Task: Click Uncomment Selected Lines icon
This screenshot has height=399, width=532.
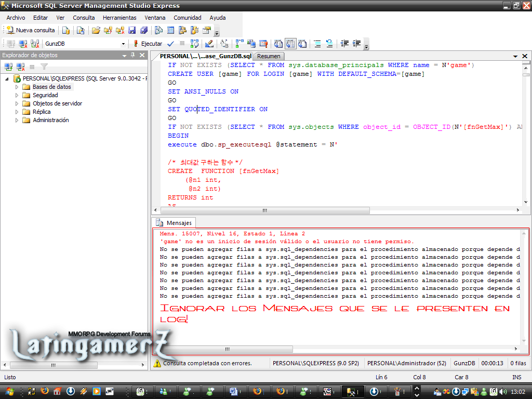Action: (x=329, y=44)
